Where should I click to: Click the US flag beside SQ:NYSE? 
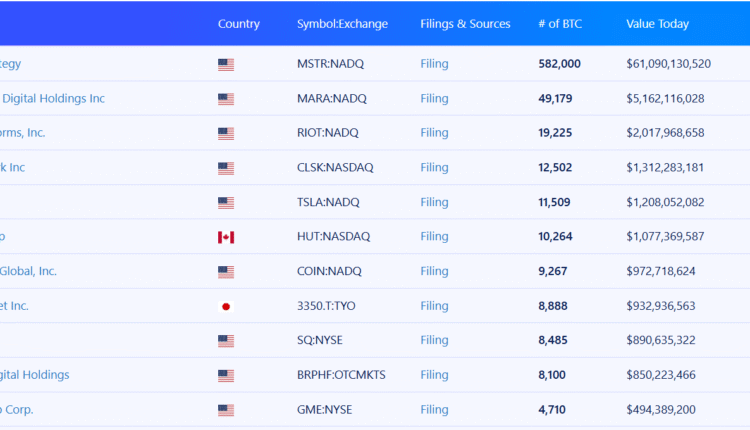(226, 341)
